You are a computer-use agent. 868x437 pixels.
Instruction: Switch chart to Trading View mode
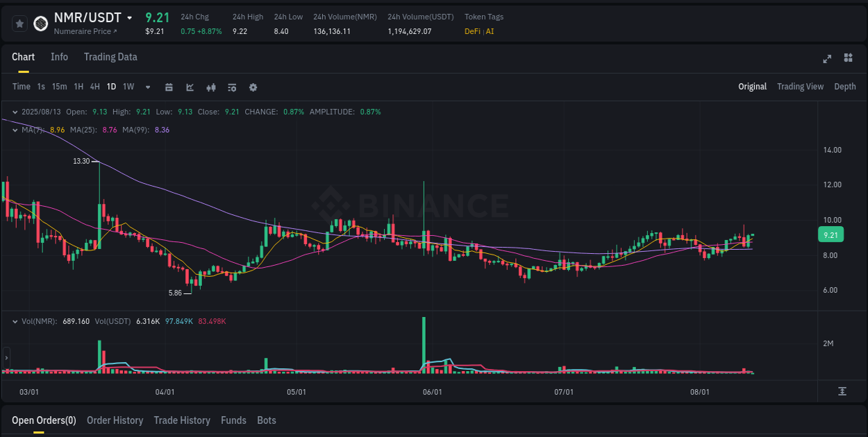tap(800, 87)
